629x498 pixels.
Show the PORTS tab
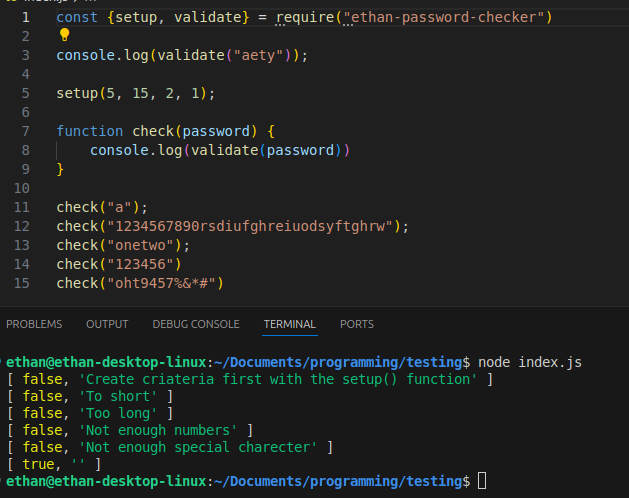click(x=357, y=324)
